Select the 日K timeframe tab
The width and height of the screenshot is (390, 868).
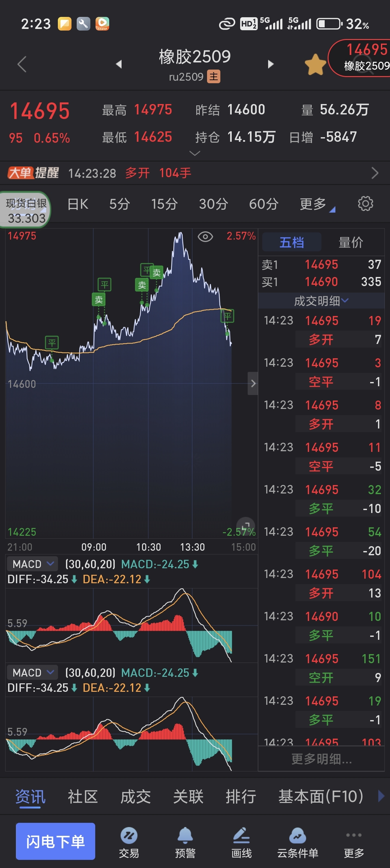coord(78,204)
